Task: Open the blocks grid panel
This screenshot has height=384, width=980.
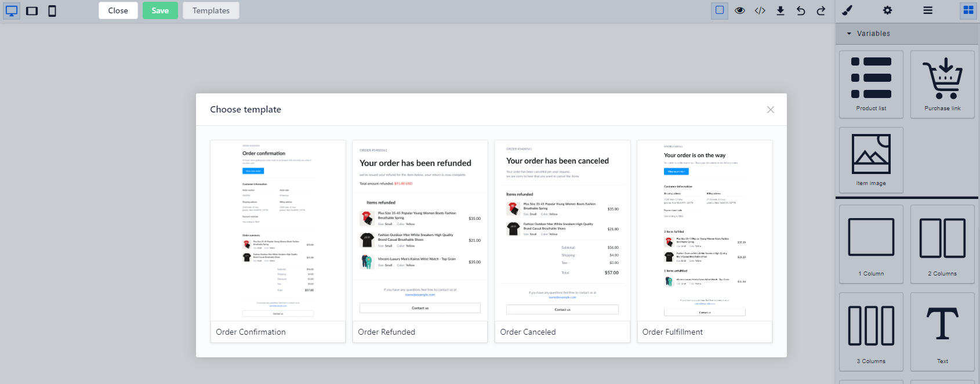Action: 968,10
